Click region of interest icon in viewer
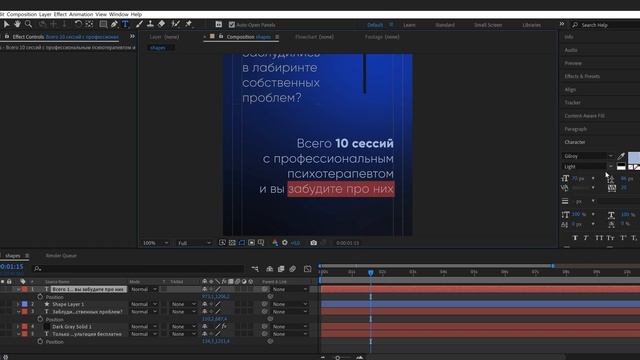 click(x=251, y=243)
